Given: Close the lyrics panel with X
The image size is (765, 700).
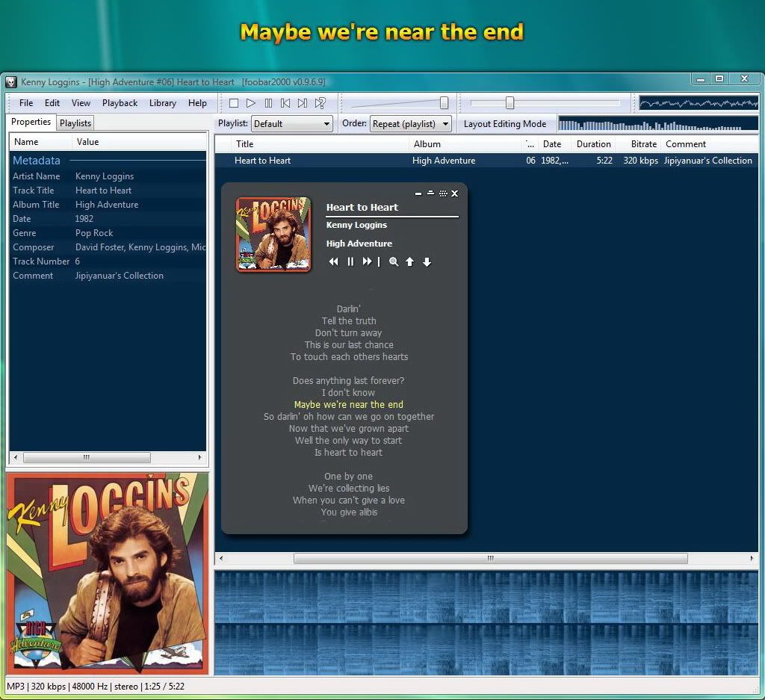Looking at the screenshot, I should [455, 193].
